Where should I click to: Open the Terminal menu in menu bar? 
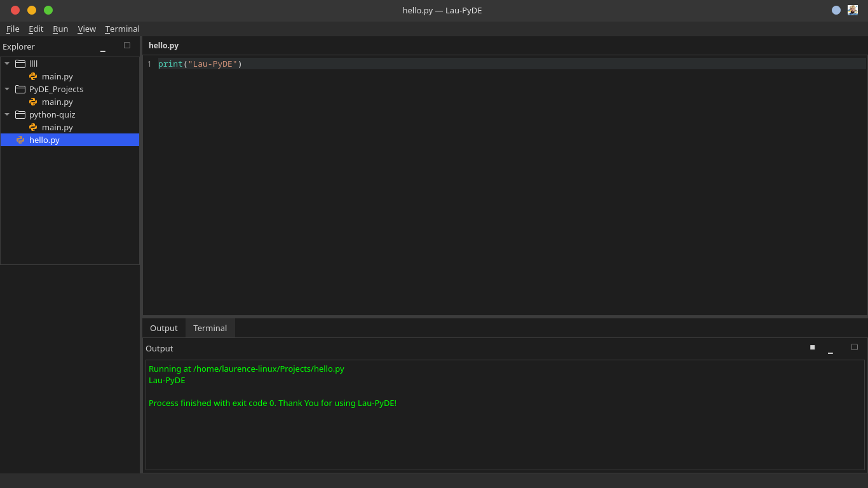click(x=123, y=29)
